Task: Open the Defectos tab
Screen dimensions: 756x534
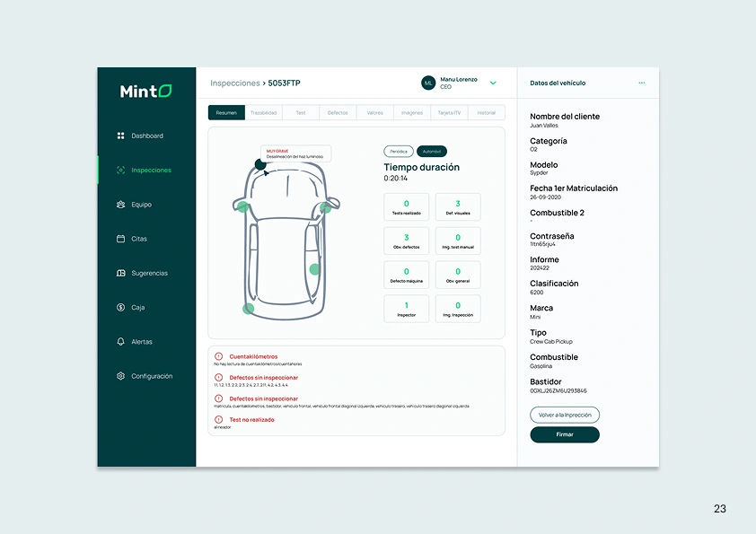Action: 338,112
